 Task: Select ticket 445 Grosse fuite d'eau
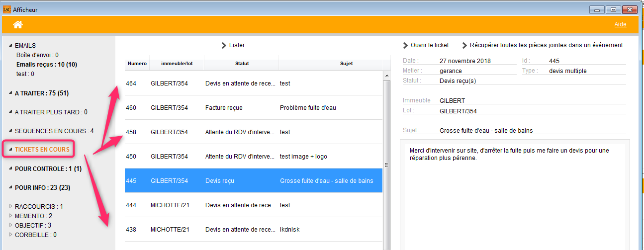[x=254, y=181]
